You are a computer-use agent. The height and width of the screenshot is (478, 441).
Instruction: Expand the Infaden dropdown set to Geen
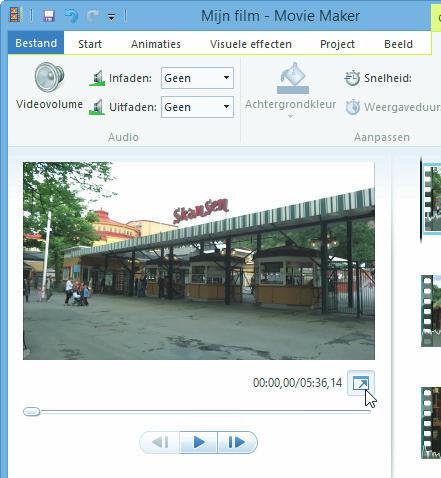click(x=197, y=78)
